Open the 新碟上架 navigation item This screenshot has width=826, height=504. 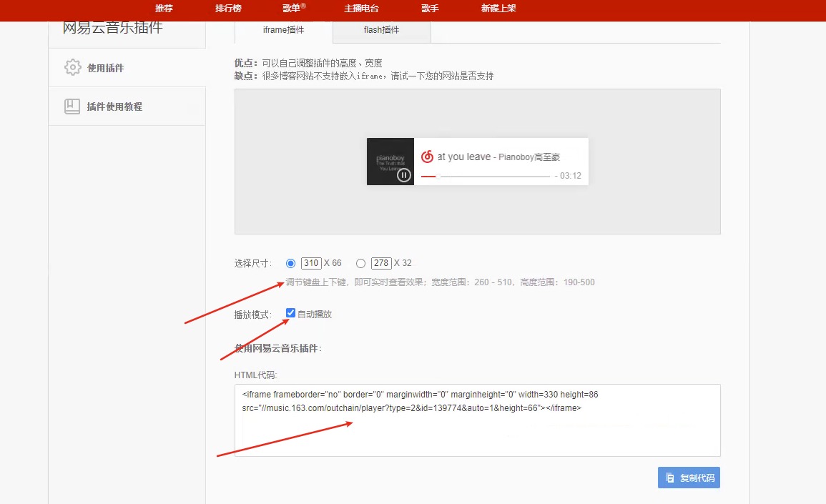pos(498,9)
